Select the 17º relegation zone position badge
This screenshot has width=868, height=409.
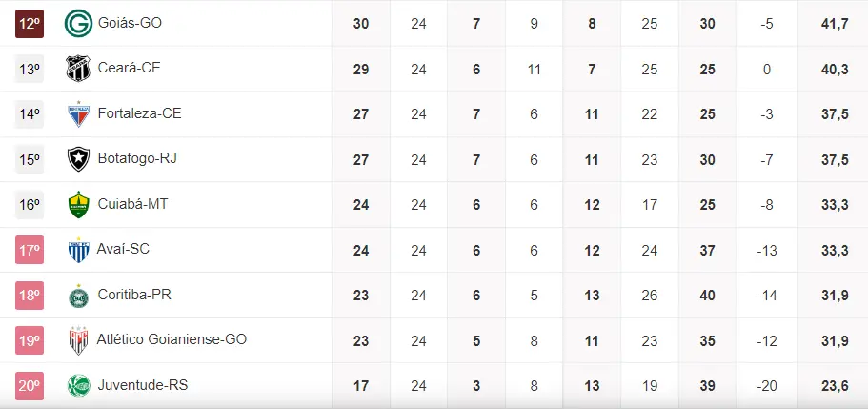(x=30, y=250)
